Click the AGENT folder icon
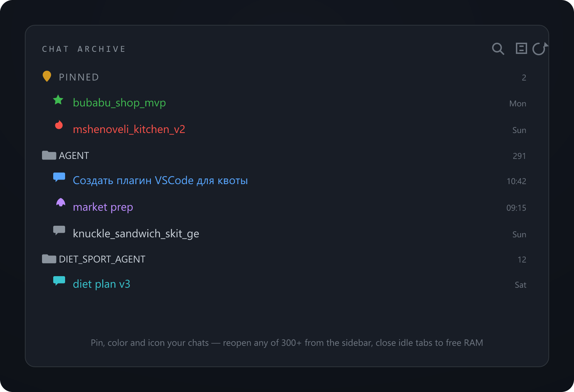 coord(49,155)
